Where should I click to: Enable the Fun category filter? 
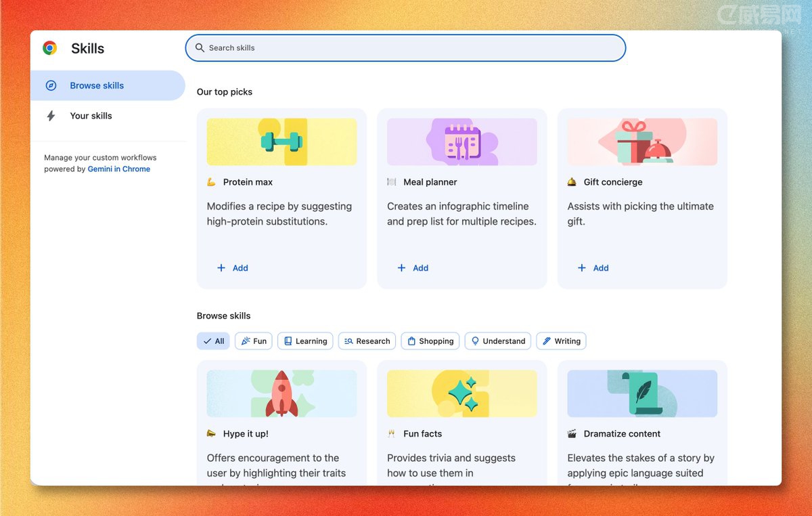tap(254, 341)
